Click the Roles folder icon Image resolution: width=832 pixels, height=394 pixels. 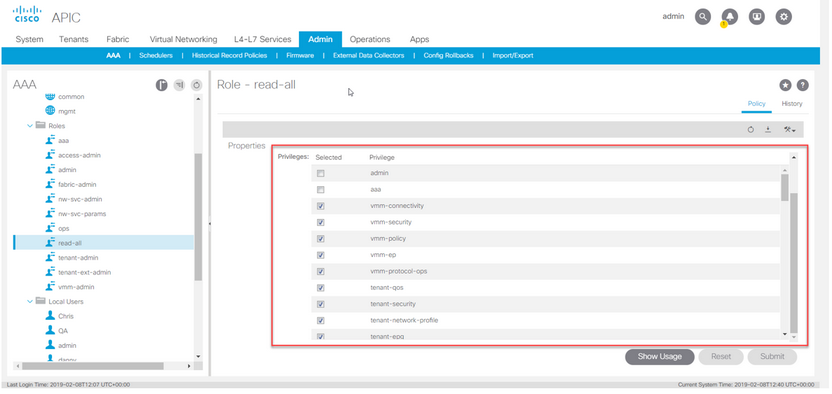coord(40,126)
